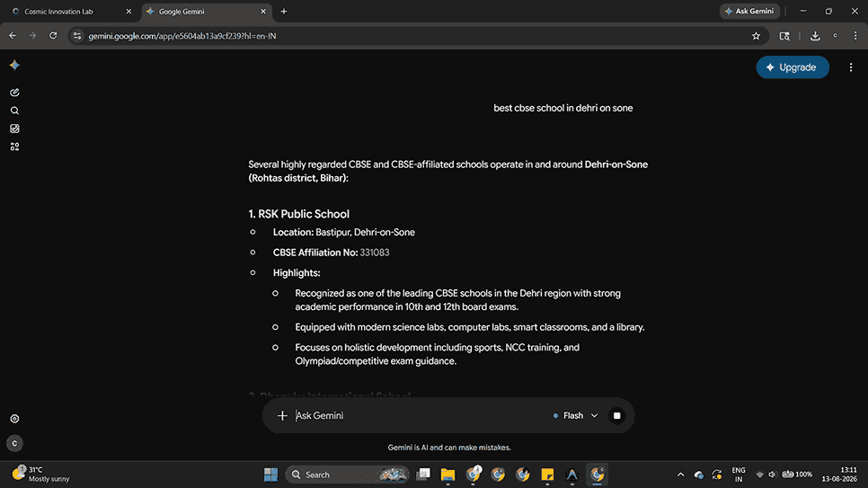Image resolution: width=868 pixels, height=488 pixels.
Task: Open Task View in the taskbar
Action: 423,475
